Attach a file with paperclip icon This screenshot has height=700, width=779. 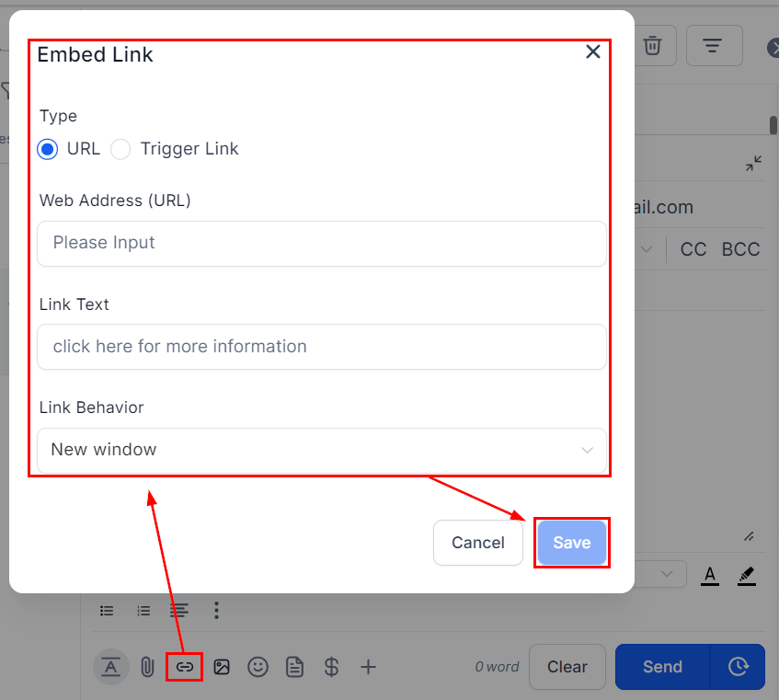[x=147, y=667]
